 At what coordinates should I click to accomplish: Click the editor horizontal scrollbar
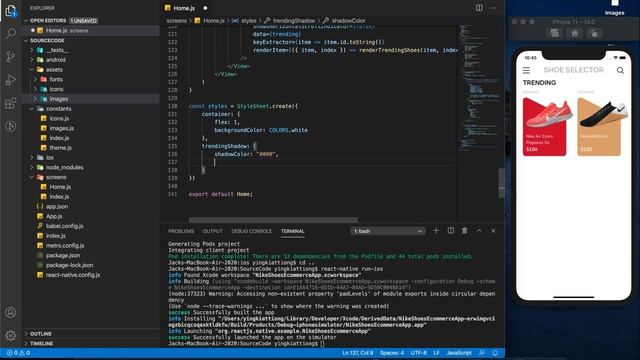pyautogui.click(x=273, y=220)
